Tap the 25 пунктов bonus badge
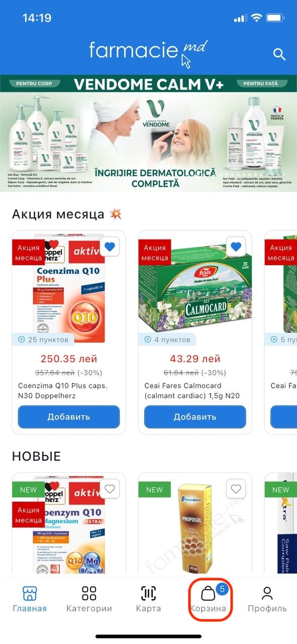This screenshot has width=297, height=644. pyautogui.click(x=43, y=340)
